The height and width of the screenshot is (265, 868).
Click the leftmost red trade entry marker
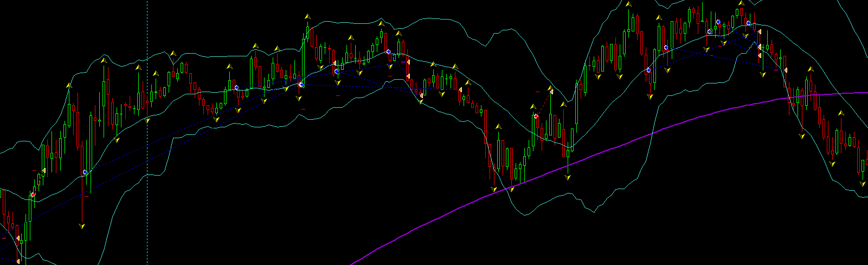pyautogui.click(x=33, y=195)
